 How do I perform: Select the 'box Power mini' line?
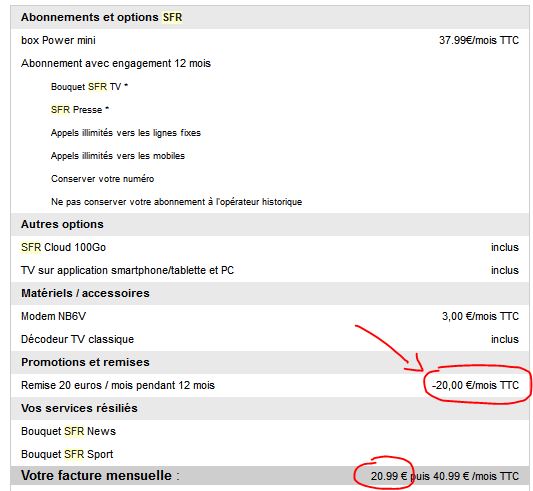click(x=58, y=40)
